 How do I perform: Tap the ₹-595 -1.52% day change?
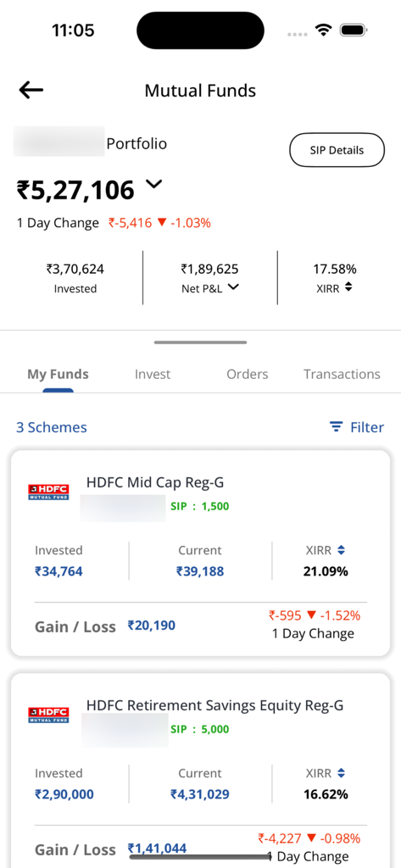(x=315, y=615)
